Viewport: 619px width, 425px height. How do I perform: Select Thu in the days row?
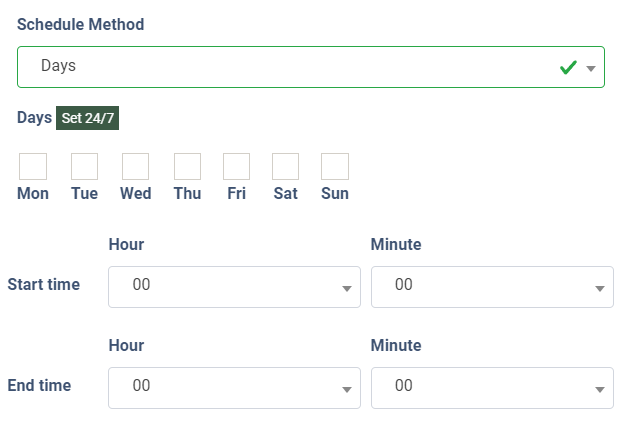187,166
